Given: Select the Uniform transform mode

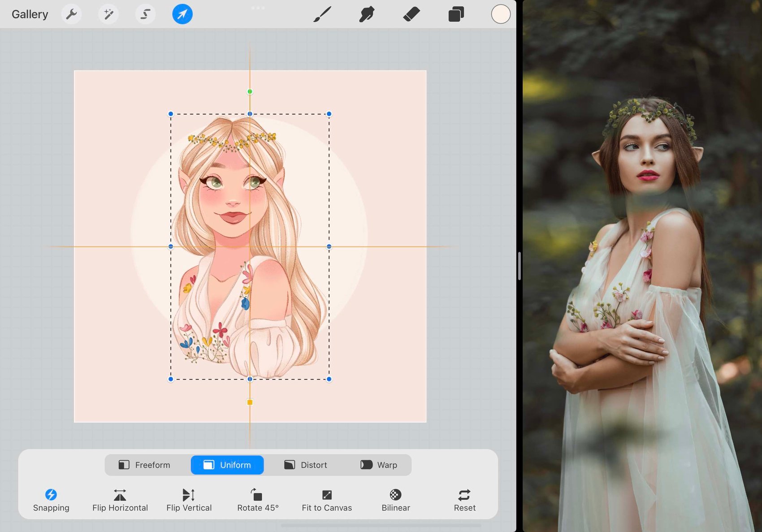Looking at the screenshot, I should (x=227, y=465).
